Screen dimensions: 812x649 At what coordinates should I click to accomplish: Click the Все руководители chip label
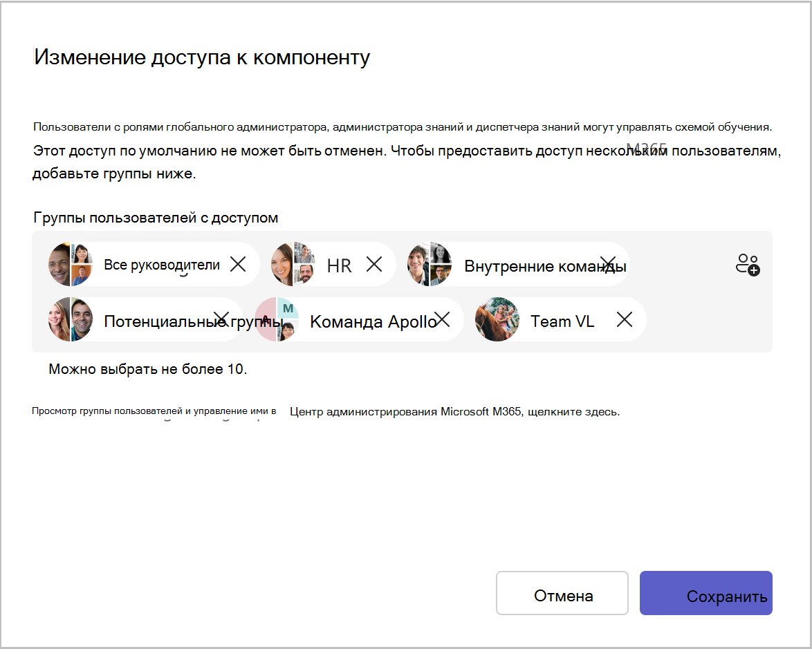(162, 265)
